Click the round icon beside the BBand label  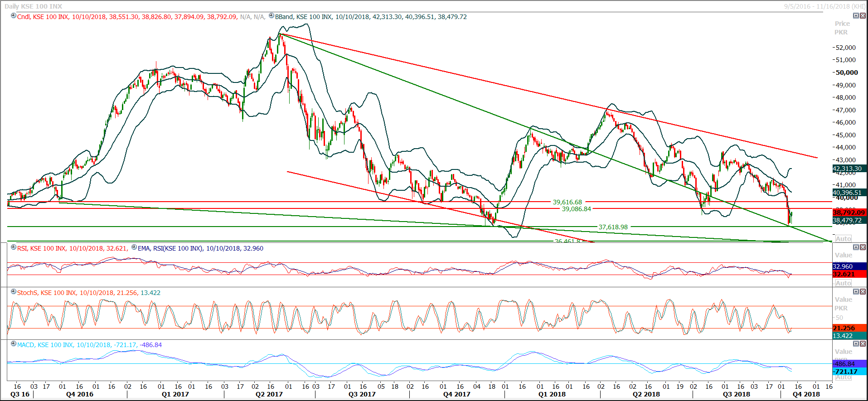272,16
